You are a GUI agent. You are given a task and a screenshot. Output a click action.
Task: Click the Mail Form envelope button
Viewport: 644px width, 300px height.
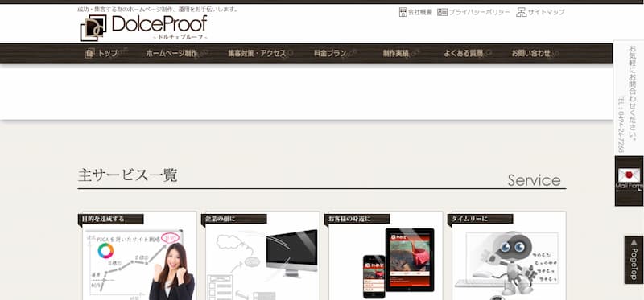(629, 181)
